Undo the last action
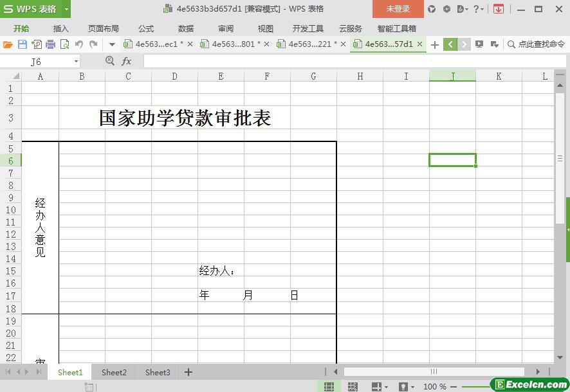 (x=79, y=44)
